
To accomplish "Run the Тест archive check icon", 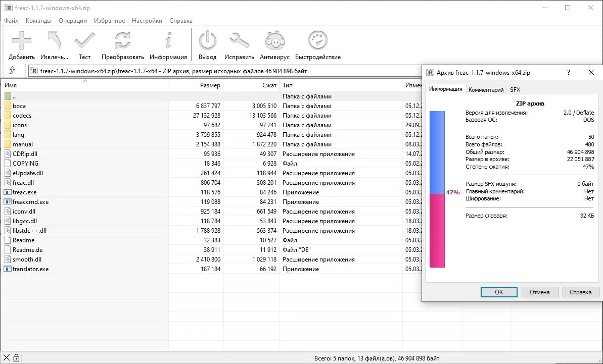I will click(x=84, y=41).
